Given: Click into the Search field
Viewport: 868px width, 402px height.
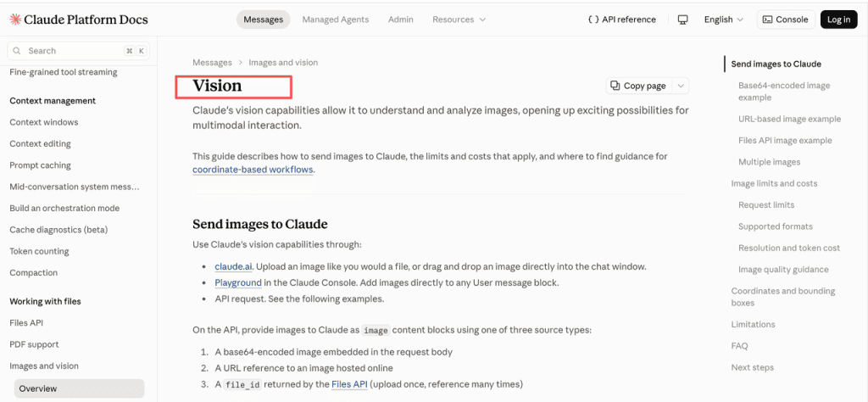Looking at the screenshot, I should point(79,51).
